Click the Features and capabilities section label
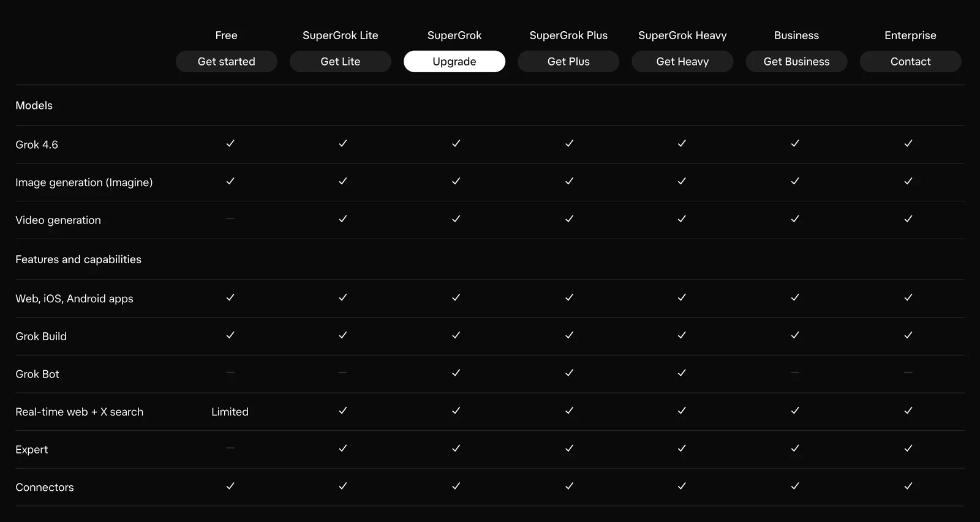The width and height of the screenshot is (980, 522). pyautogui.click(x=78, y=259)
